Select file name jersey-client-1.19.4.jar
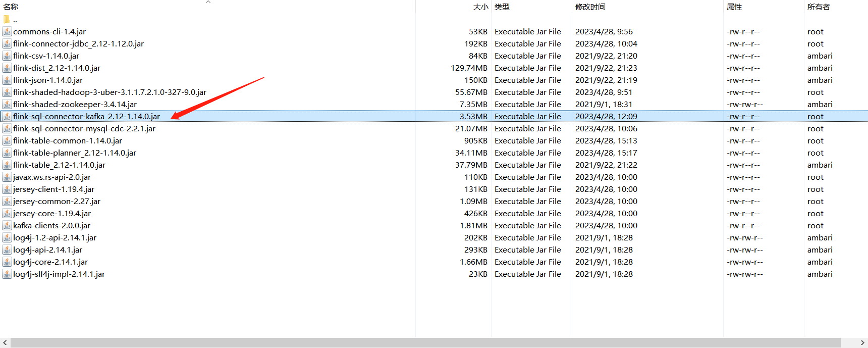868x348 pixels. [54, 189]
